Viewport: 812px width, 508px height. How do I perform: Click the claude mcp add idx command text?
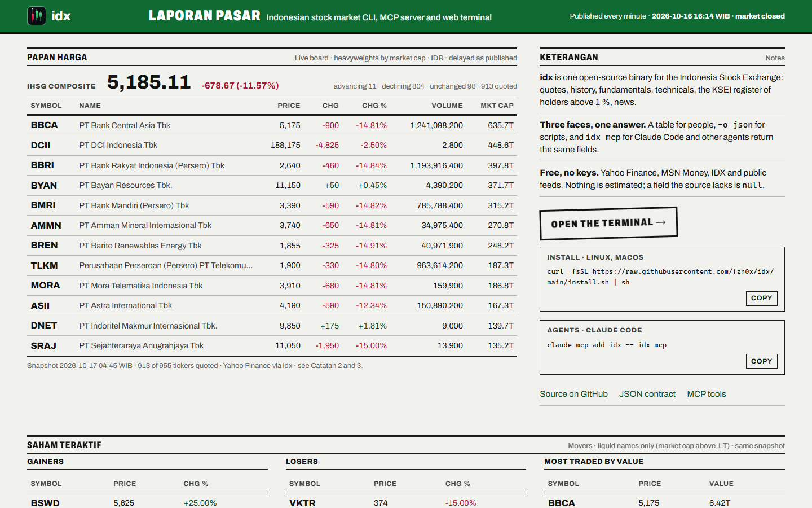tap(607, 345)
